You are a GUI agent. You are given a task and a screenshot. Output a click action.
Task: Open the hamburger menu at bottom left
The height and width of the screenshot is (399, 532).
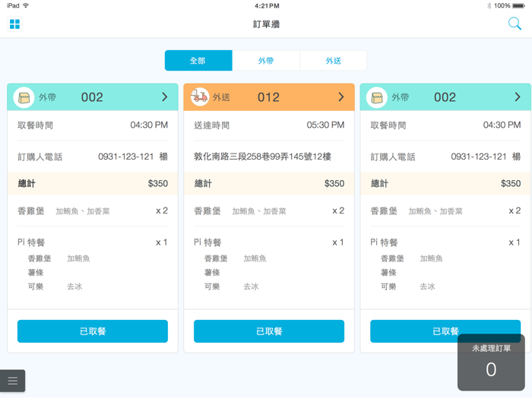click(12, 381)
